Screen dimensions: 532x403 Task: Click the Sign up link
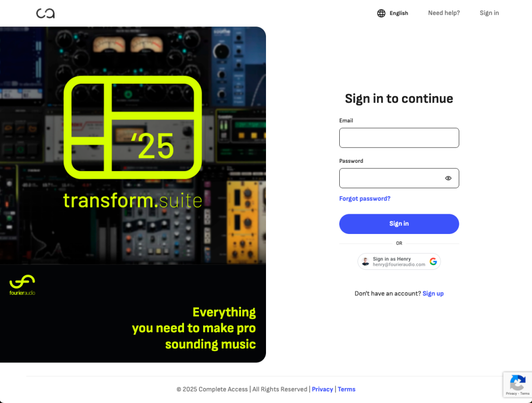[x=433, y=294]
